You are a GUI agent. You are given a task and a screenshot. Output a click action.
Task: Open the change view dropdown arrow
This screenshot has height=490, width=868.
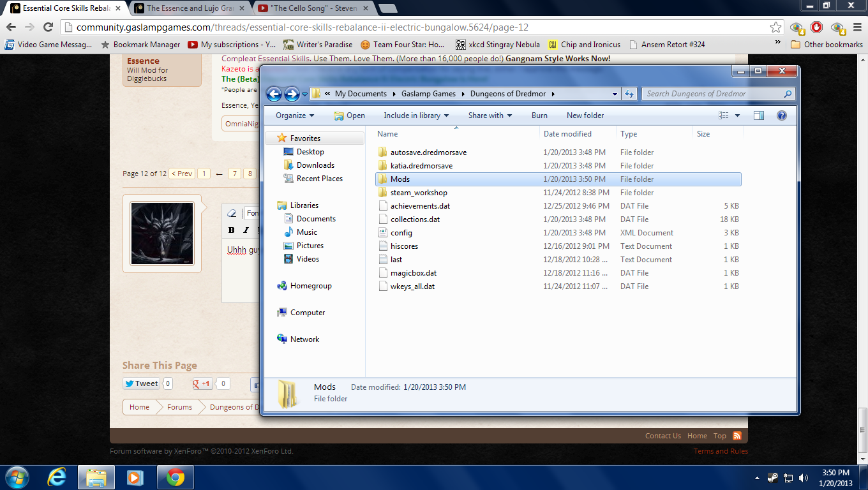click(x=738, y=115)
